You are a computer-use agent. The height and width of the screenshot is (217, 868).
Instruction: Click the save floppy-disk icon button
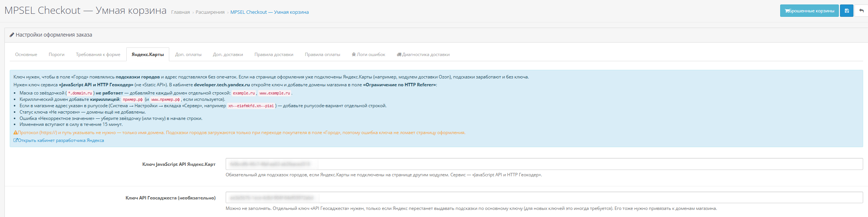847,11
